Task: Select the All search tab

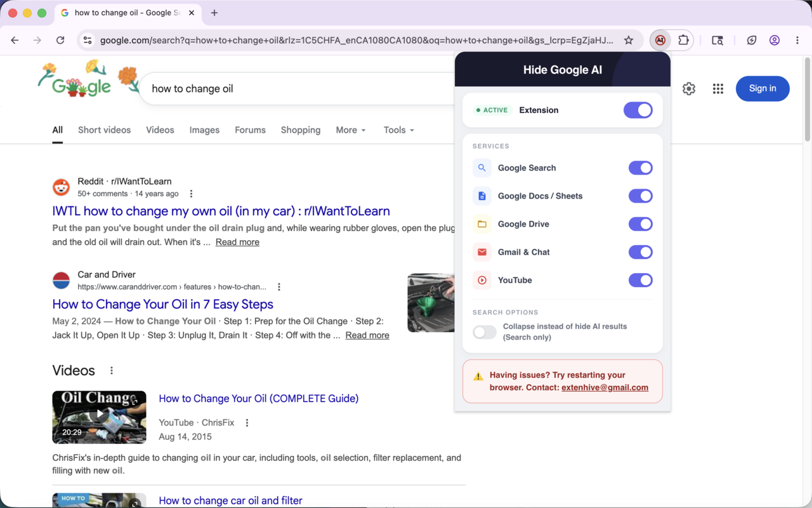Action: click(x=57, y=130)
